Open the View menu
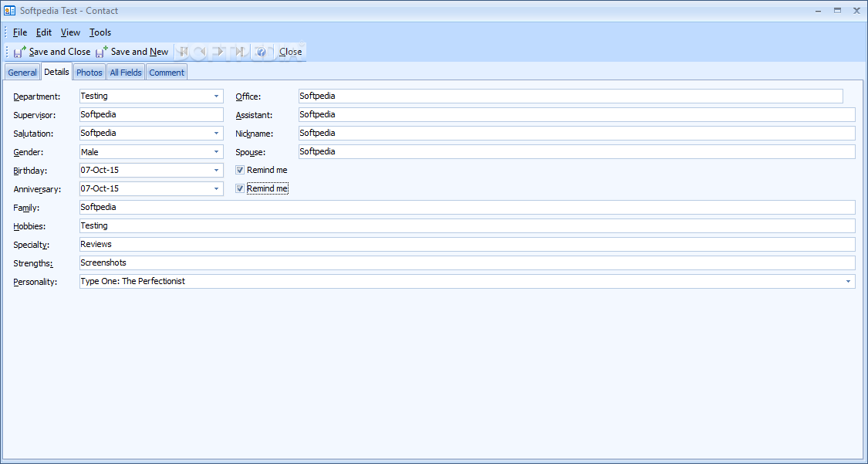868x464 pixels. tap(70, 32)
